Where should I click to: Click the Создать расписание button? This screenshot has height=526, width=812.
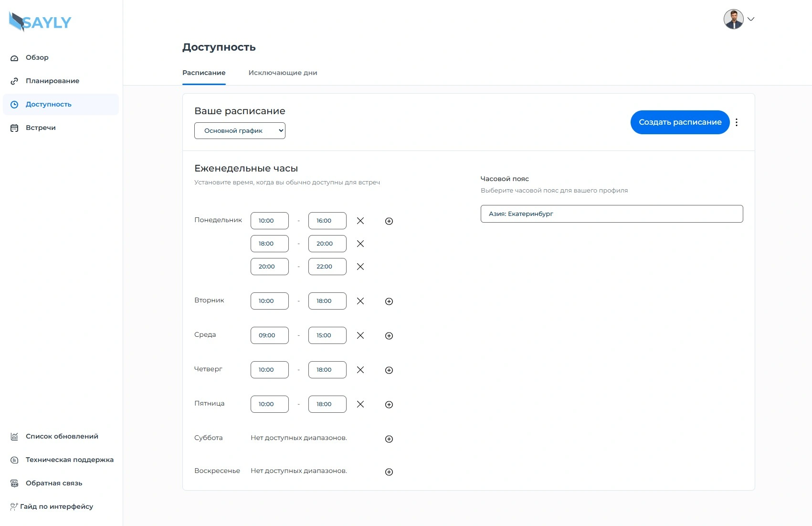pyautogui.click(x=680, y=122)
